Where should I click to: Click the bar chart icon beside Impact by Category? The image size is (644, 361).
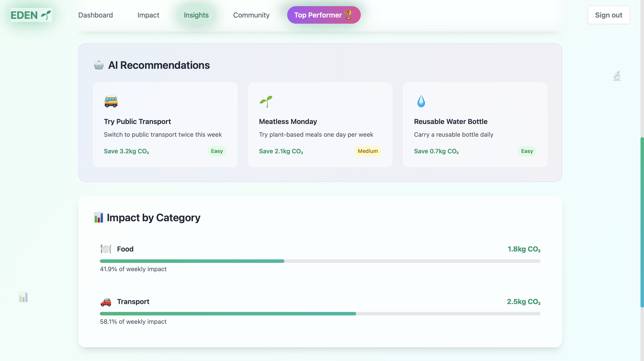tap(99, 218)
